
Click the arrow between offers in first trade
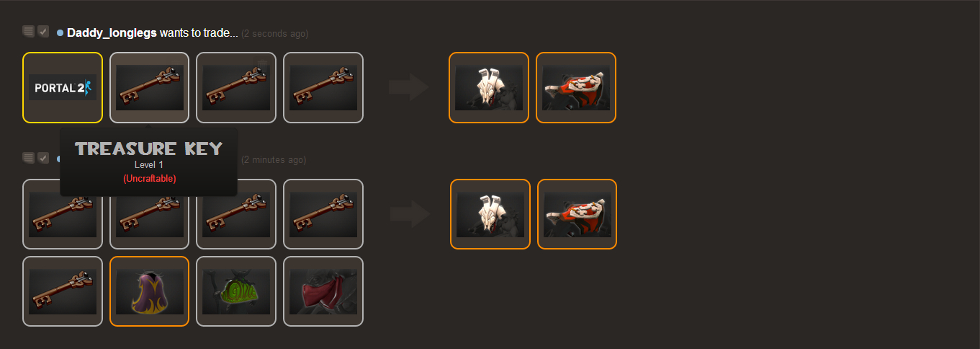pos(408,87)
